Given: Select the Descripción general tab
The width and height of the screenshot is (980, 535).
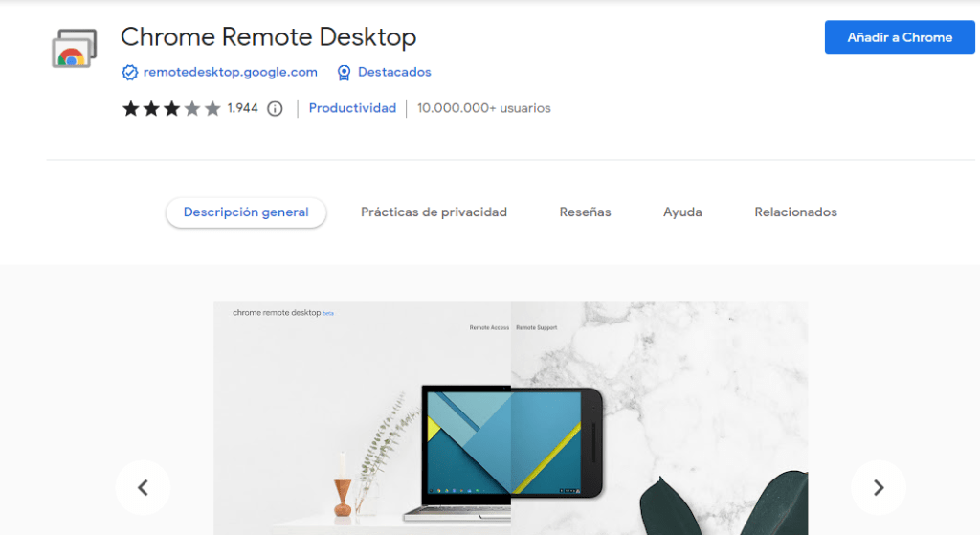Looking at the screenshot, I should click(246, 212).
